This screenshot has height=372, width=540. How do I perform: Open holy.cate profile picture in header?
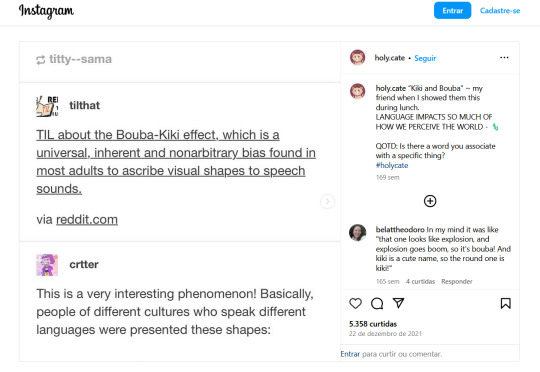pos(357,57)
